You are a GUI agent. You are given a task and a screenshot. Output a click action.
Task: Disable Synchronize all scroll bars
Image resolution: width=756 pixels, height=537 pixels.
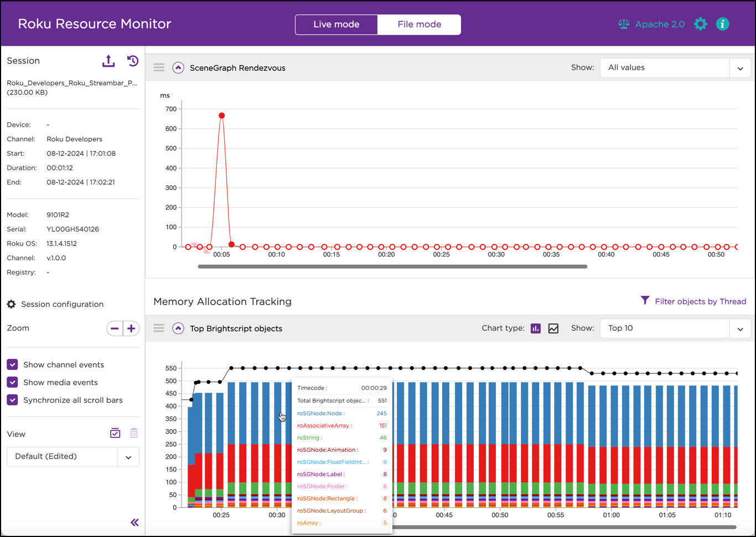(12, 400)
